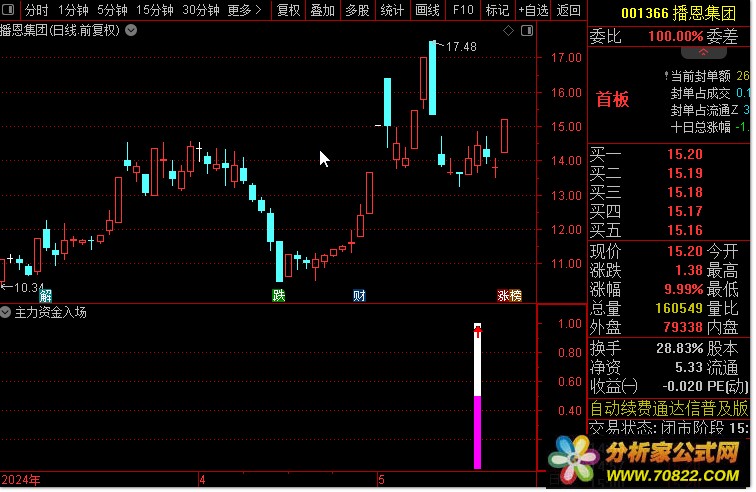Viewport: 756px width, 492px height.
Task: Click the 2024年 date axis label
Action: (21, 480)
